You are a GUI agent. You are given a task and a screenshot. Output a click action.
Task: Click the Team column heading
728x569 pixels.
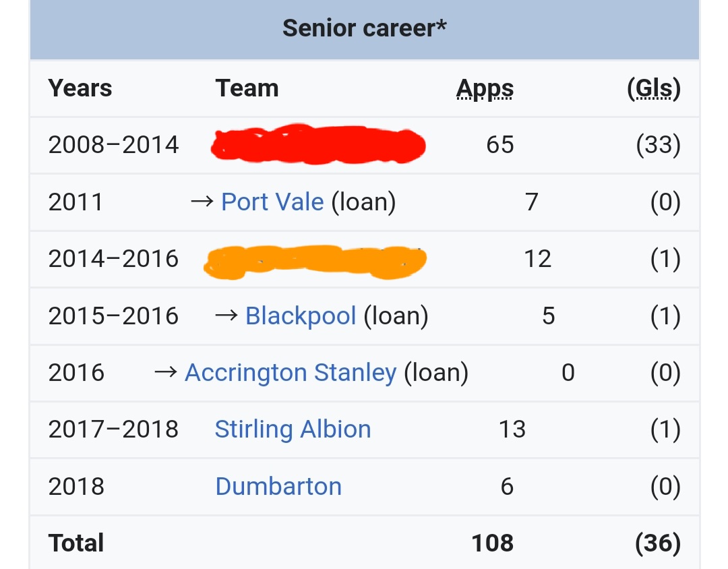(x=247, y=88)
